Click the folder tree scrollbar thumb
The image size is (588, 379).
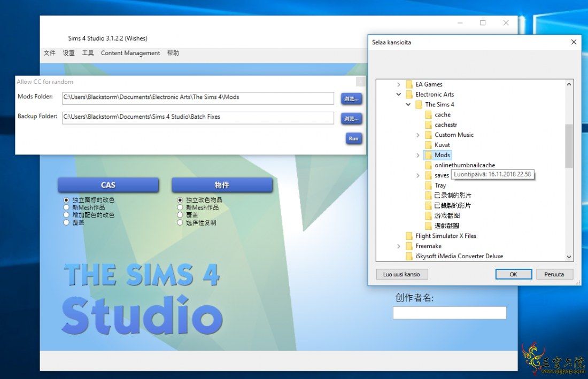point(569,146)
